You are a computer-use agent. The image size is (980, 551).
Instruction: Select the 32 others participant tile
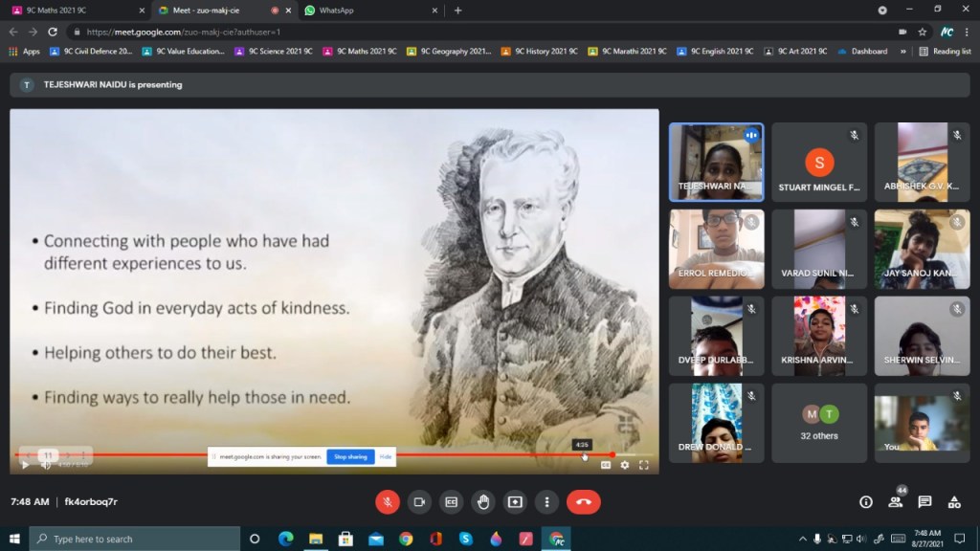click(819, 423)
